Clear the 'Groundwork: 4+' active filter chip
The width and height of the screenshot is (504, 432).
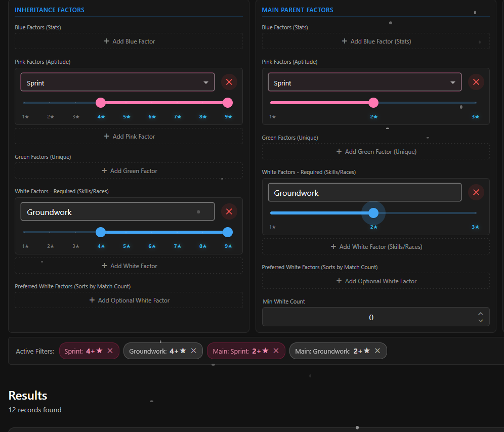[193, 351]
